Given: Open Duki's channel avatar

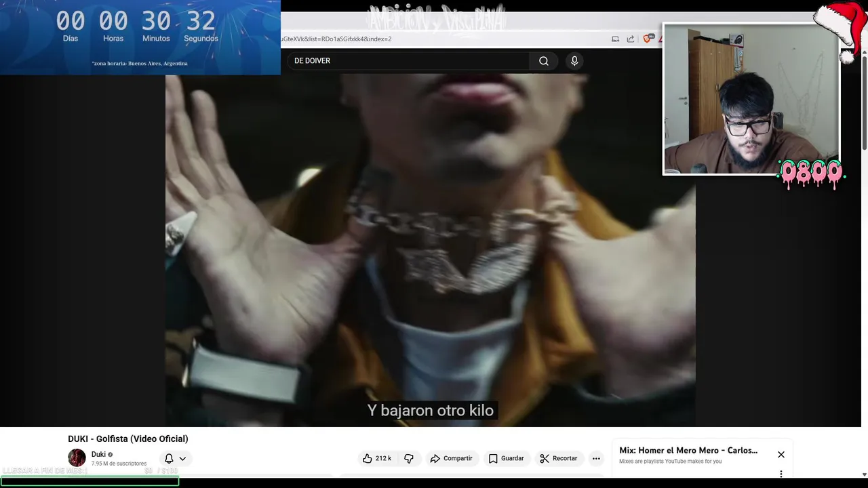Looking at the screenshot, I should tap(77, 457).
